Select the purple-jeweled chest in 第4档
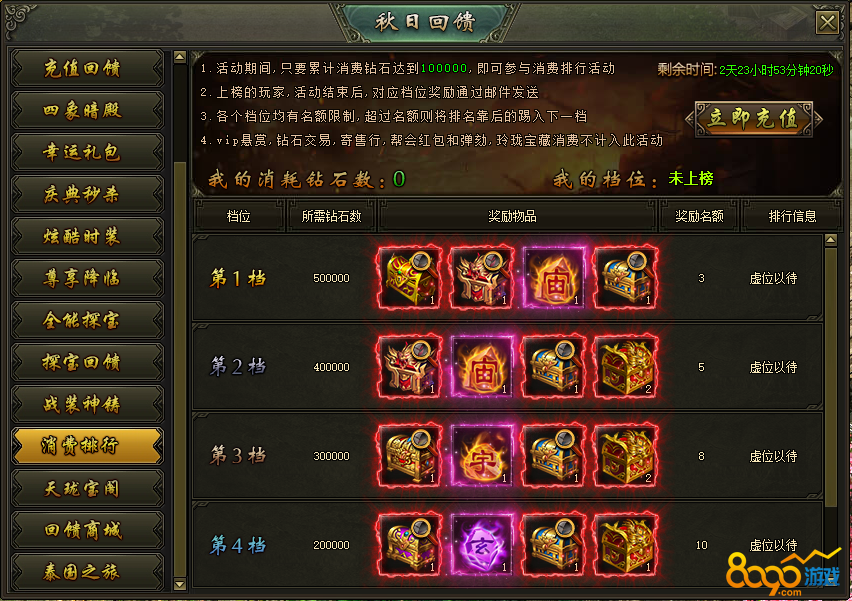This screenshot has height=601, width=852. click(x=409, y=544)
